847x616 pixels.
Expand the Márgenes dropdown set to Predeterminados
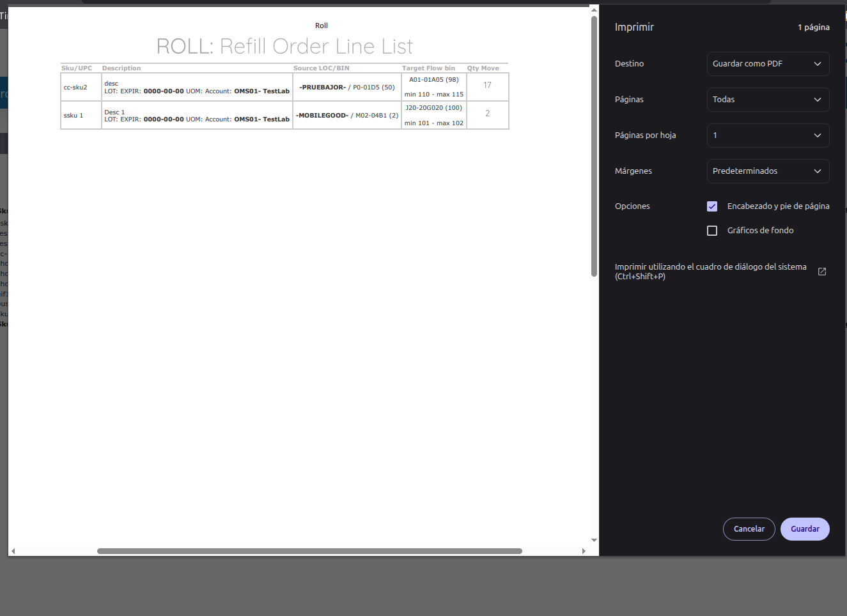pyautogui.click(x=768, y=171)
